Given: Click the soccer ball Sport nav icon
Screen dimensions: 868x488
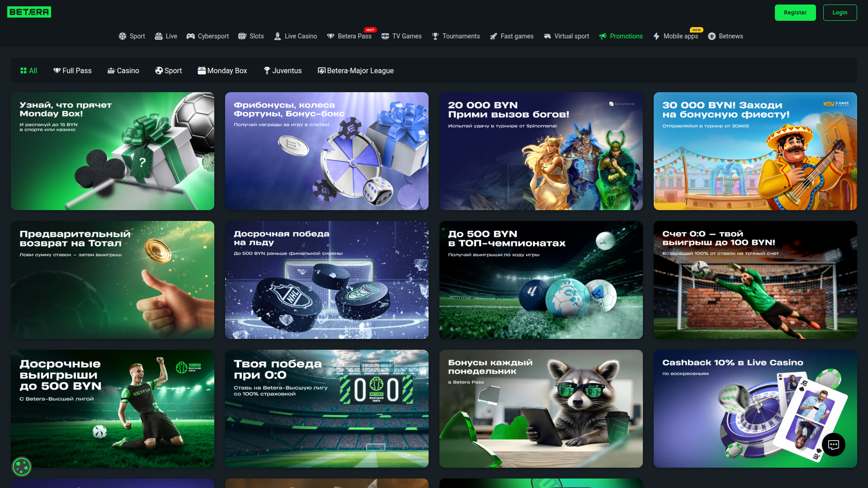Looking at the screenshot, I should click(123, 36).
